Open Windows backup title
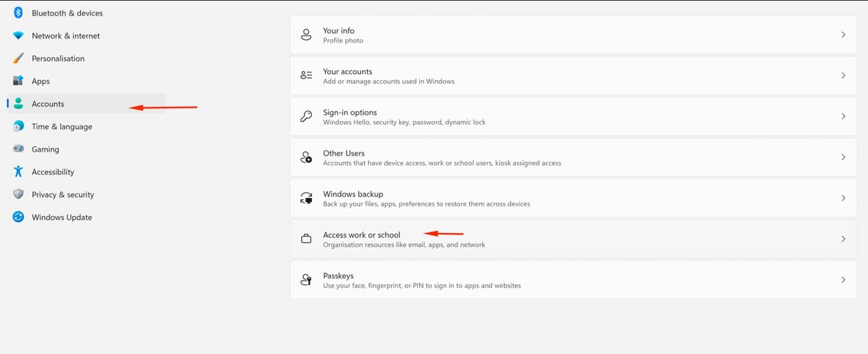 353,194
